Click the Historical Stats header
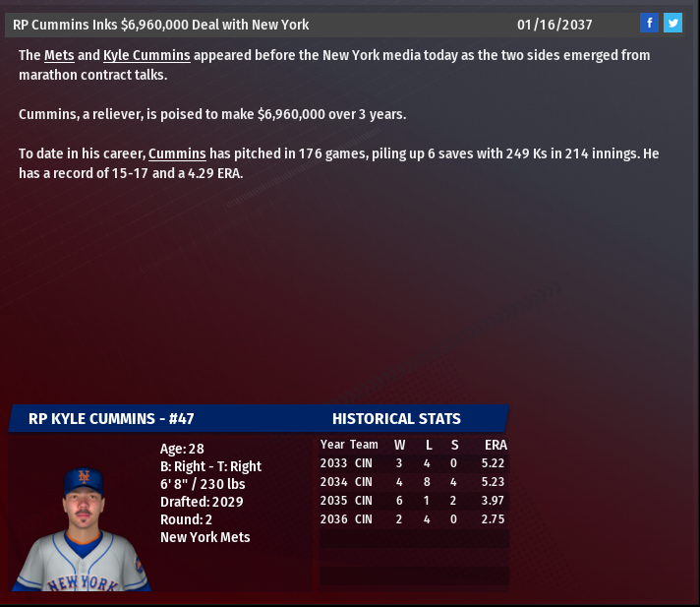This screenshot has width=700, height=607. (x=396, y=419)
